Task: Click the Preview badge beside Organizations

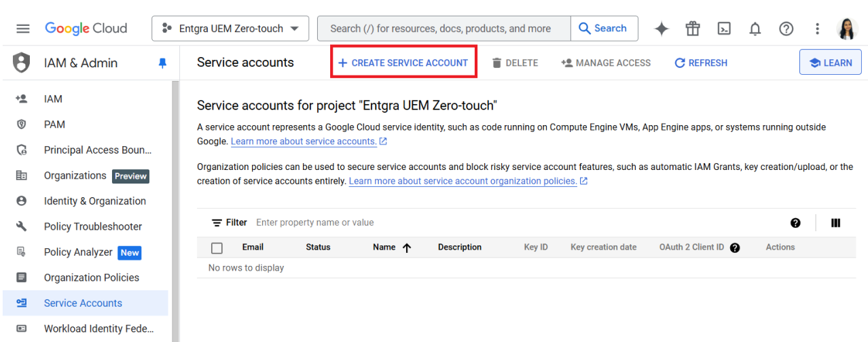Action: click(130, 176)
